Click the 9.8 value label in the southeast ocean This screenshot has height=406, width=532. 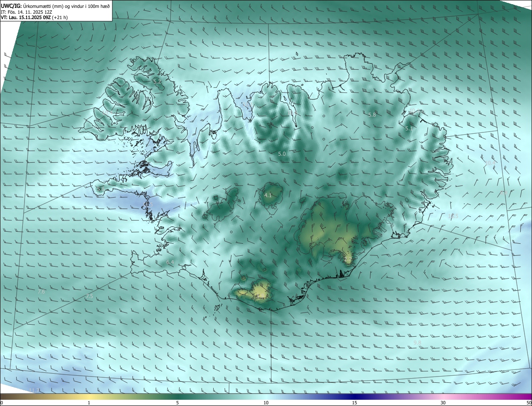(x=417, y=342)
